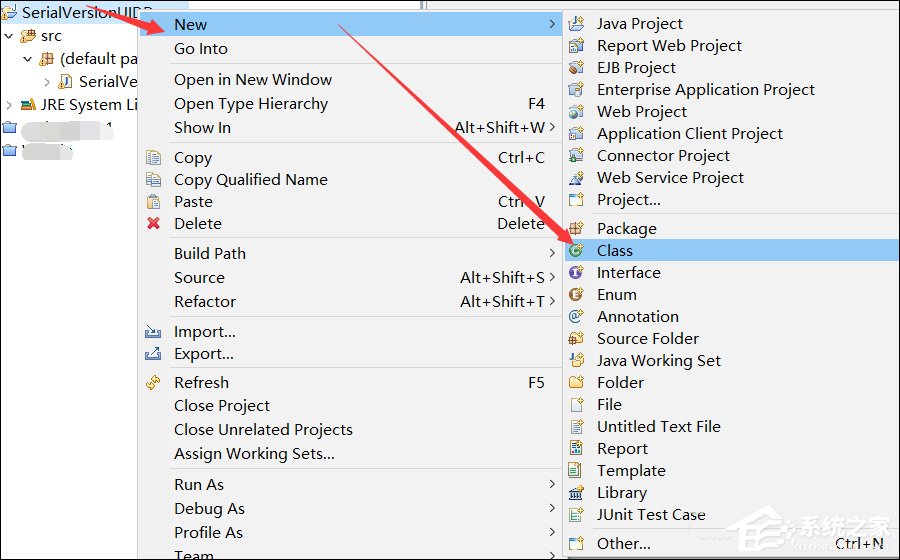This screenshot has height=560, width=900.
Task: Collapse the default package node
Action: point(27,59)
